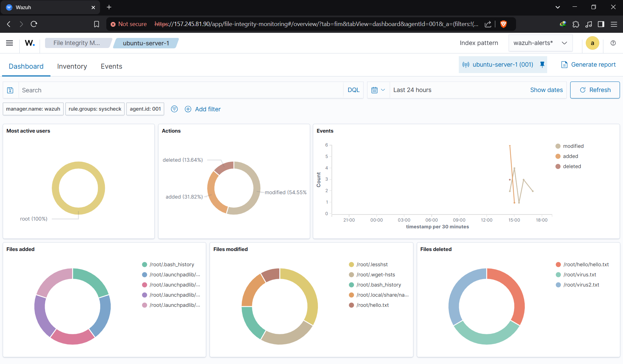Select /root/virus2.txt legend entry
Viewport: 623px width, 364px height.
(578, 285)
